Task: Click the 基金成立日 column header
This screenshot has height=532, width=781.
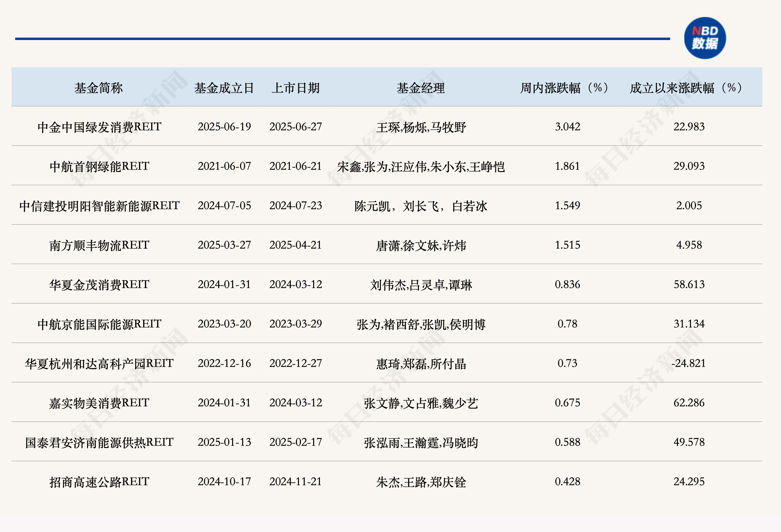Action: 224,88
